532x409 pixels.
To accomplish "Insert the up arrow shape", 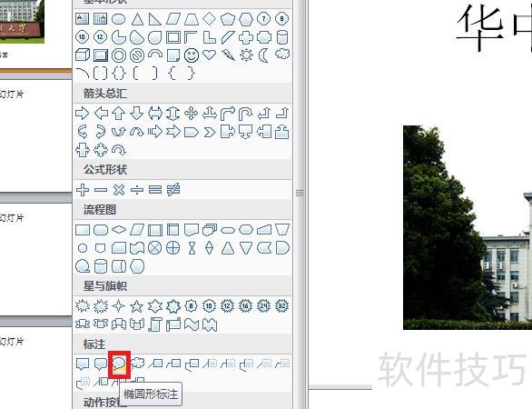I will pyautogui.click(x=118, y=113).
